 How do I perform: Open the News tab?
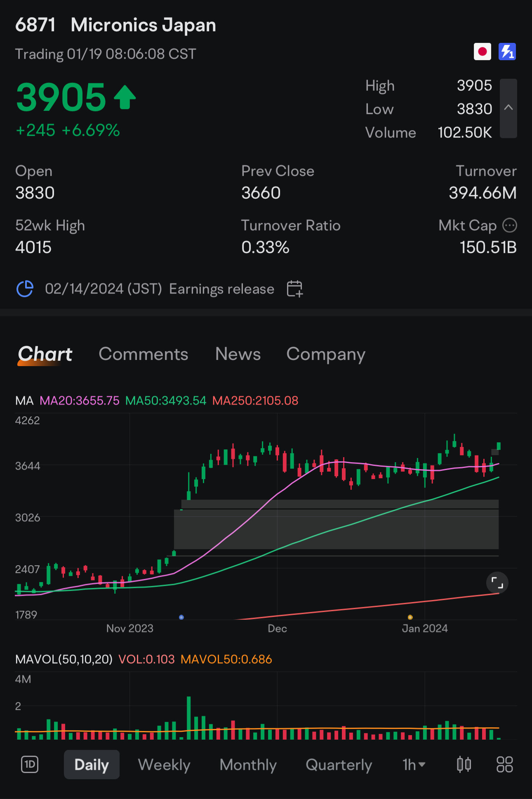click(x=238, y=354)
